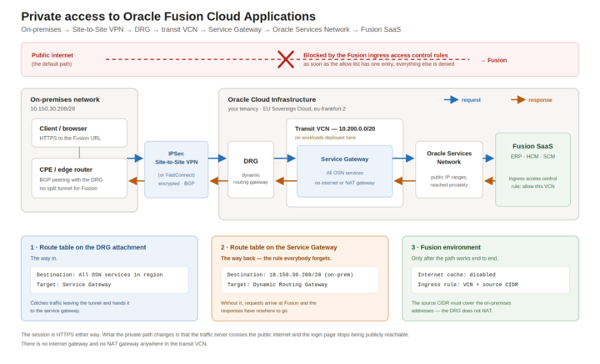This screenshot has height=364, width=600.
Task: Click the red X blocked-path marker
Action: coord(285,59)
